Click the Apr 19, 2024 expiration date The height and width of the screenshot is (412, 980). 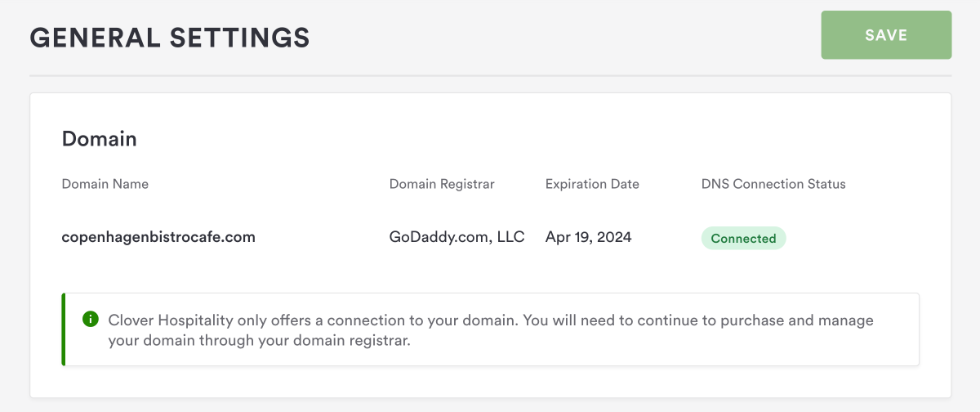588,238
